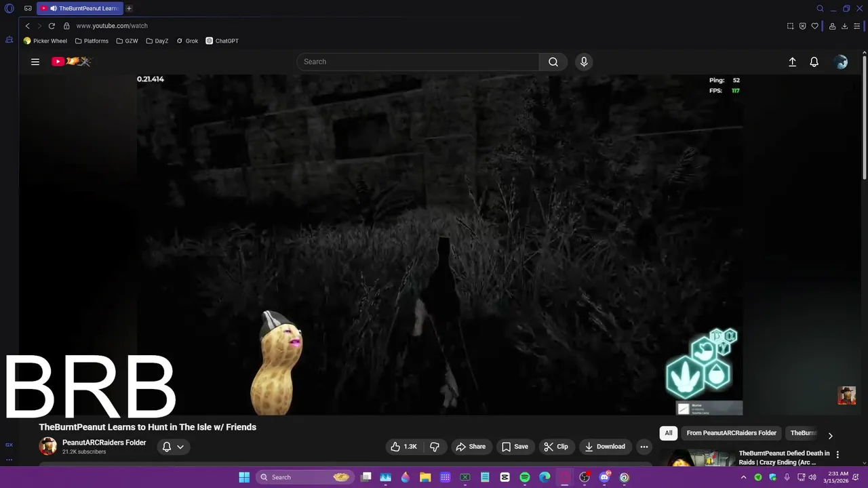This screenshot has width=868, height=488.
Task: Toggle channel notification bell
Action: tap(167, 447)
